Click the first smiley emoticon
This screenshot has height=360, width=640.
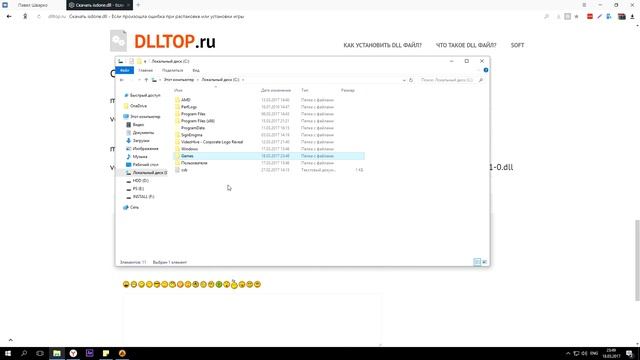(126, 284)
